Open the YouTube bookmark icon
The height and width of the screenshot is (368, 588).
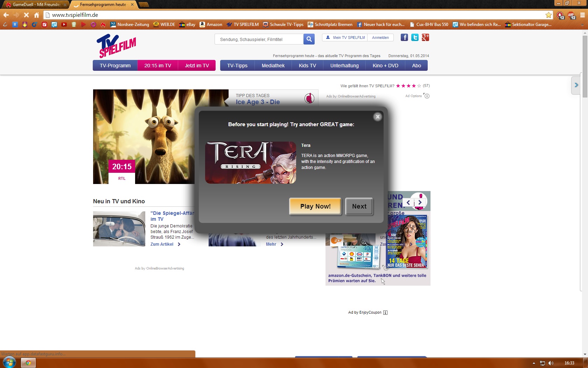point(64,25)
